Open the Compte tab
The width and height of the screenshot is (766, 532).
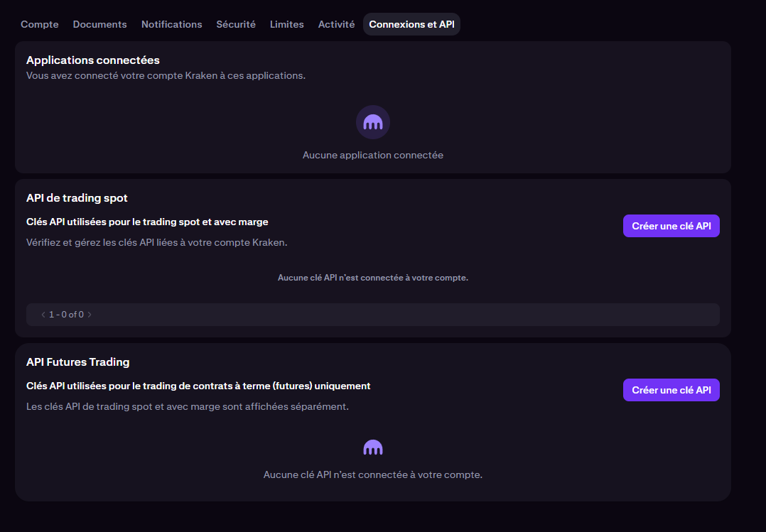click(x=40, y=24)
